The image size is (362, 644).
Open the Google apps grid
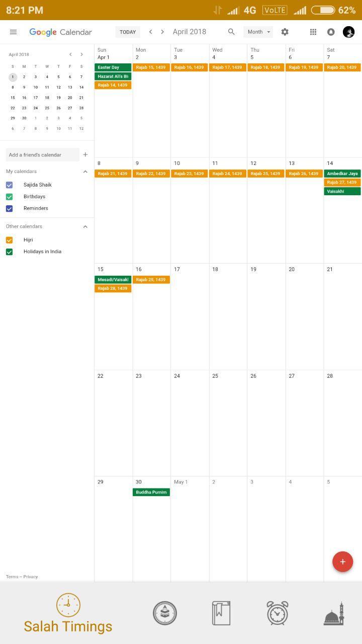click(x=313, y=32)
